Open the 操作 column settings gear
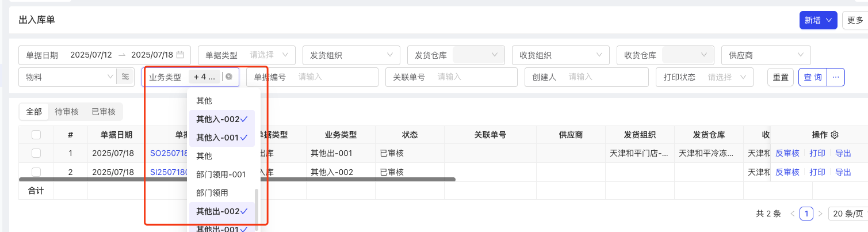This screenshot has width=868, height=232. (x=835, y=135)
